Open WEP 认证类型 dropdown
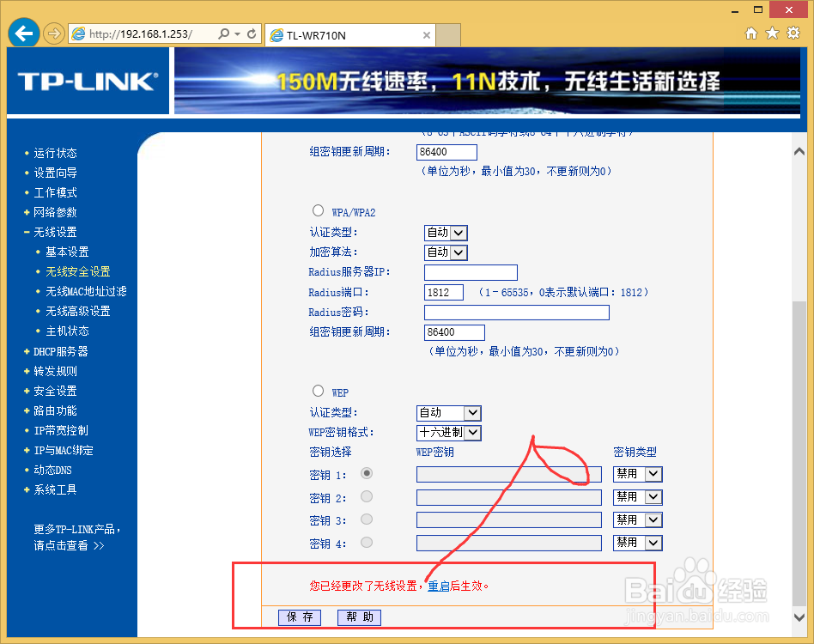 pyautogui.click(x=449, y=413)
